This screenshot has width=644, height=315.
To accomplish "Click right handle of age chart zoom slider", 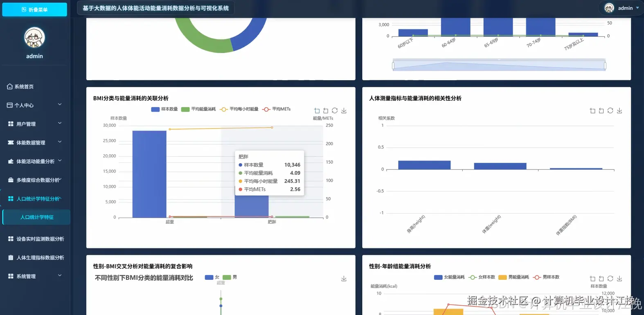I will point(605,65).
